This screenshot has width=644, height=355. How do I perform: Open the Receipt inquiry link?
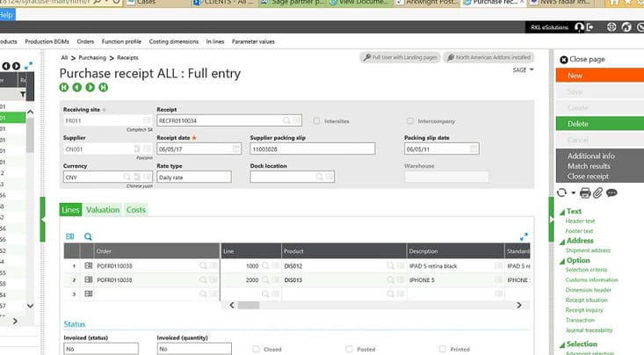584,310
